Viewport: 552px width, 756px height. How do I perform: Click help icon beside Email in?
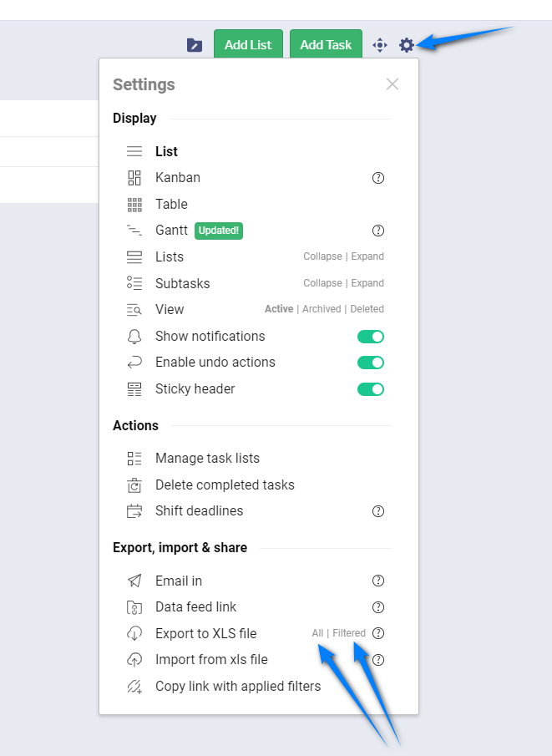point(378,581)
